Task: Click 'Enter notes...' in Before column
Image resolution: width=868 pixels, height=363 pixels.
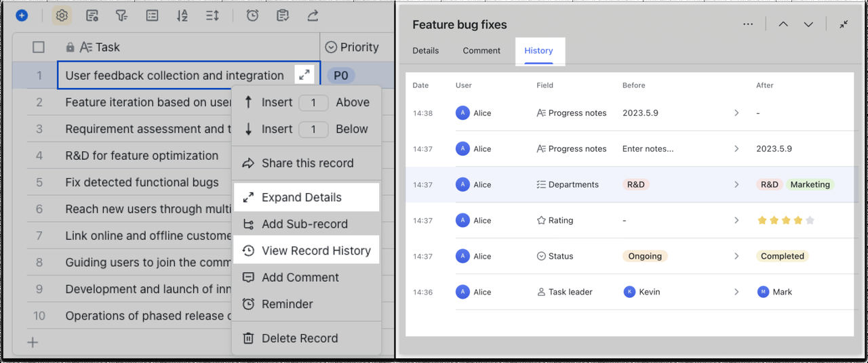Action: coord(648,148)
